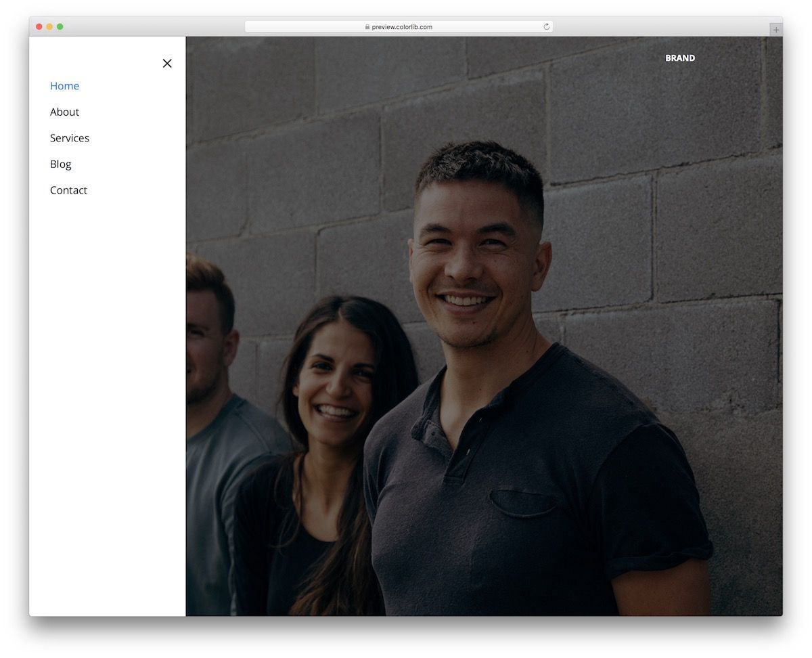Go to the About page link
Viewport: 812px width, 658px height.
click(64, 112)
